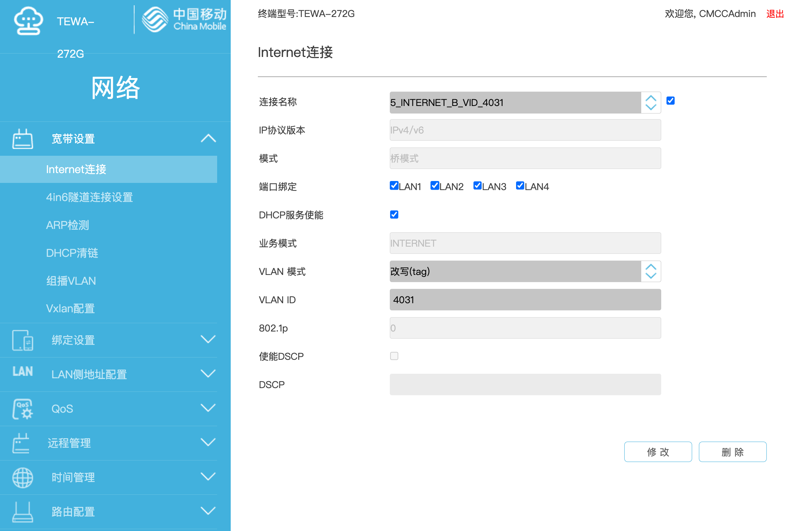Viewport: 812px width, 531px height.
Task: Collapse the broadband settings section chevron
Action: [208, 139]
